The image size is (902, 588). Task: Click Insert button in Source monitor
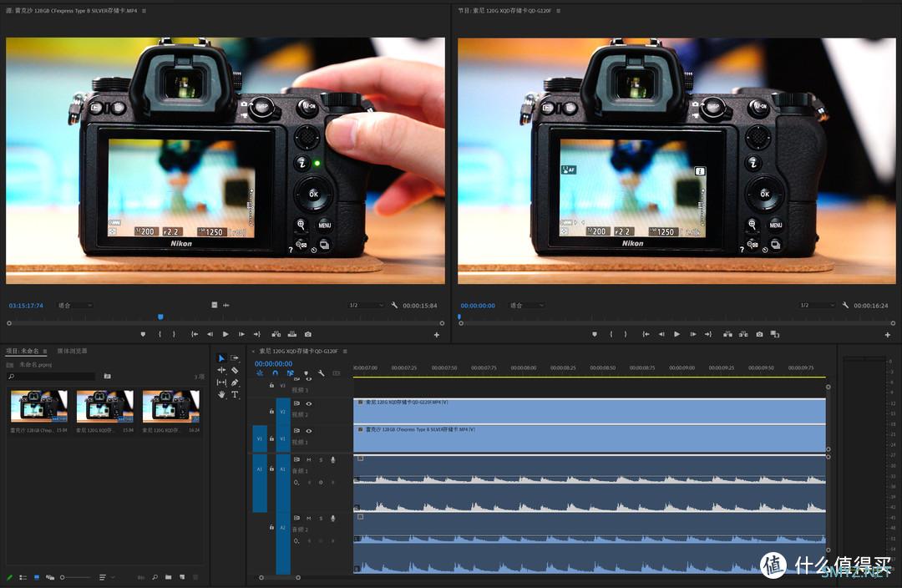pyautogui.click(x=276, y=334)
